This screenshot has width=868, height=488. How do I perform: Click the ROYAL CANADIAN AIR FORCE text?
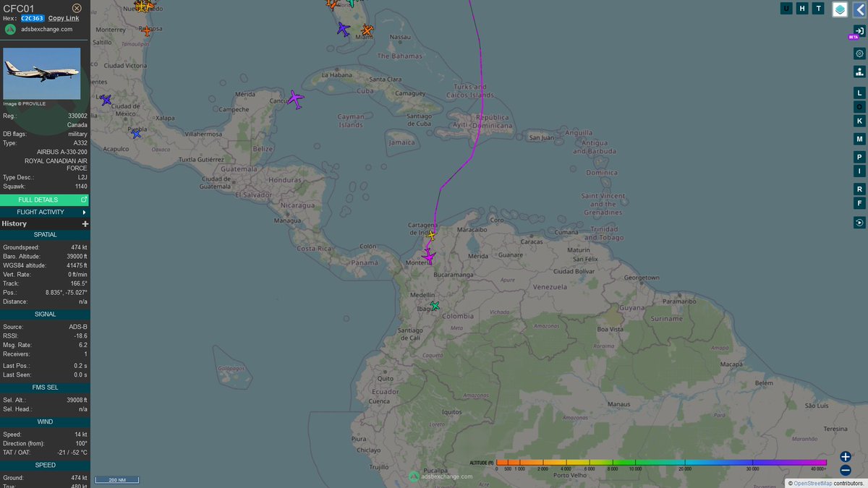click(56, 165)
